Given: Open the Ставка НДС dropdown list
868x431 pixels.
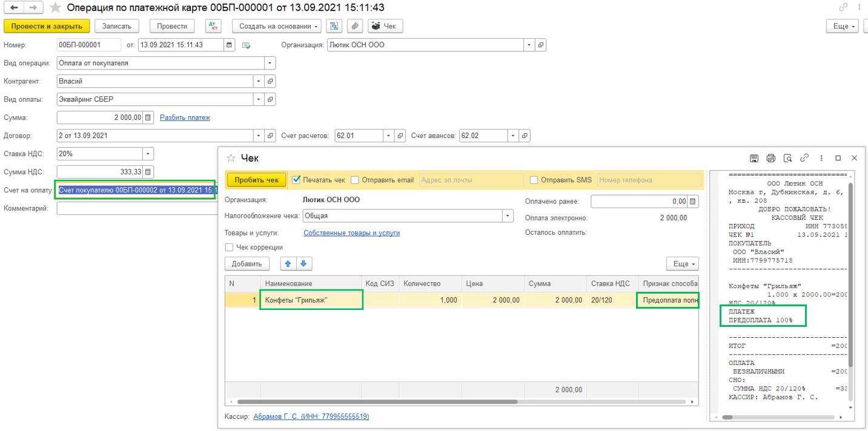Looking at the screenshot, I should (148, 154).
